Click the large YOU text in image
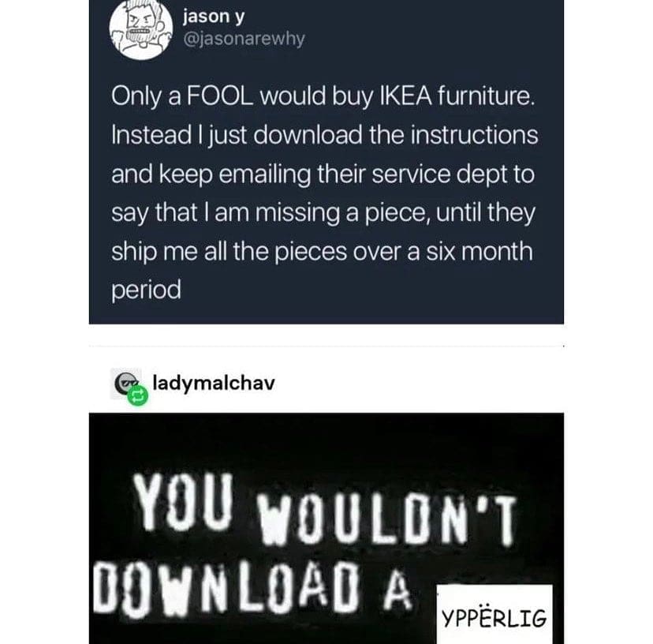The height and width of the screenshot is (644, 653). click(x=183, y=502)
